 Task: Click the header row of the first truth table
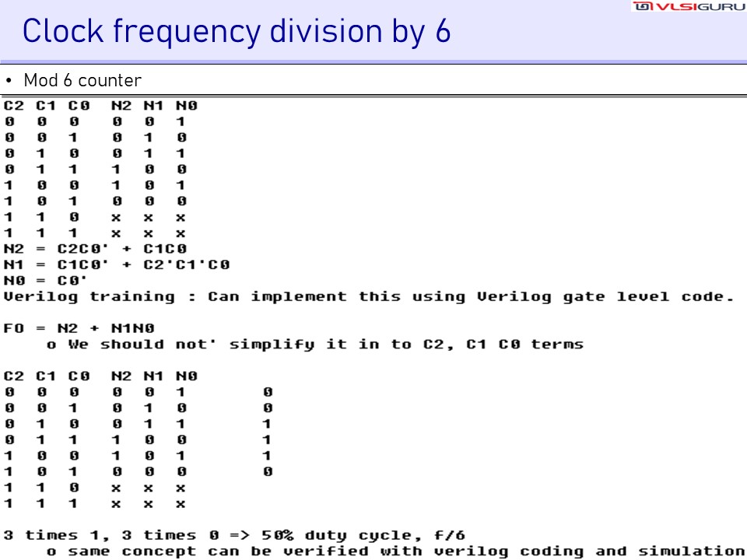tap(100, 105)
